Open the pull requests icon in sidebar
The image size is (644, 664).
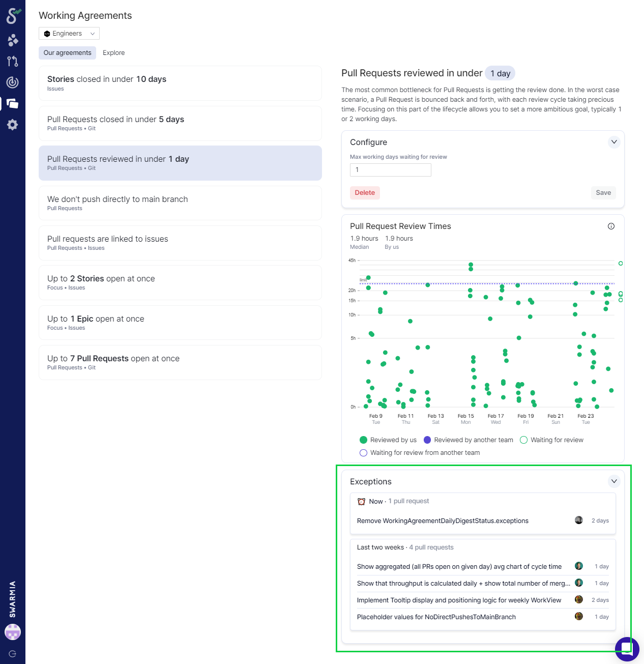13,62
